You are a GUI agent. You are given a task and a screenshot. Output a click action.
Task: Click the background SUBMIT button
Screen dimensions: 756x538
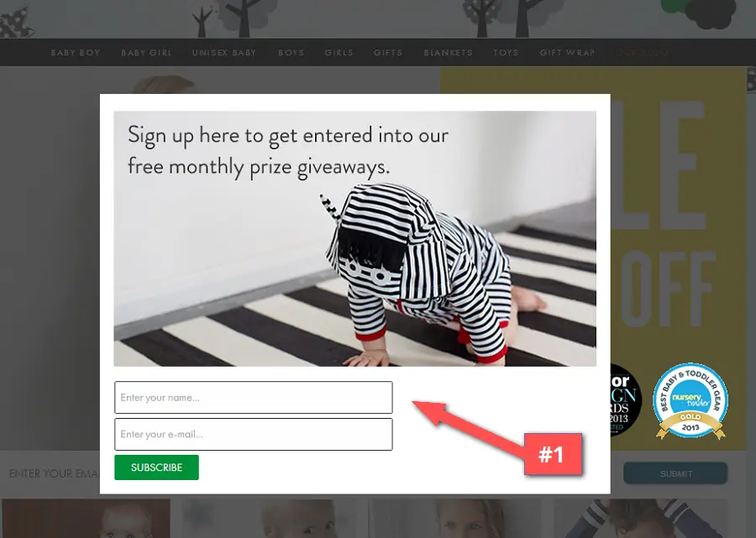[x=675, y=473]
